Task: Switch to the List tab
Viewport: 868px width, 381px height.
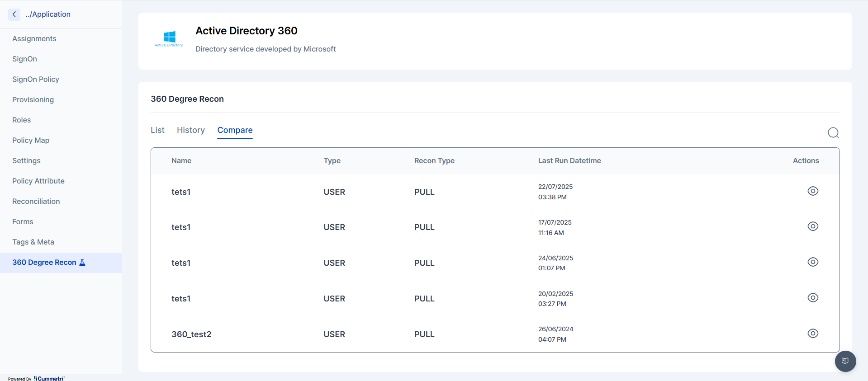Action: tap(157, 130)
